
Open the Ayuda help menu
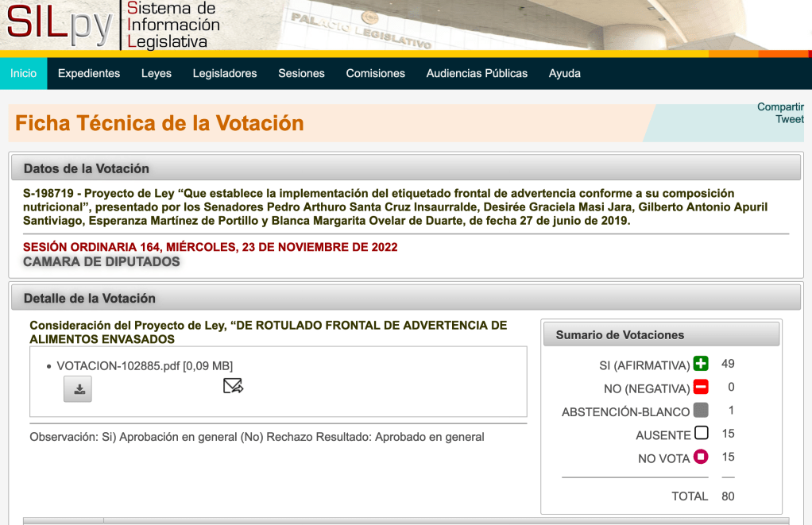[564, 73]
